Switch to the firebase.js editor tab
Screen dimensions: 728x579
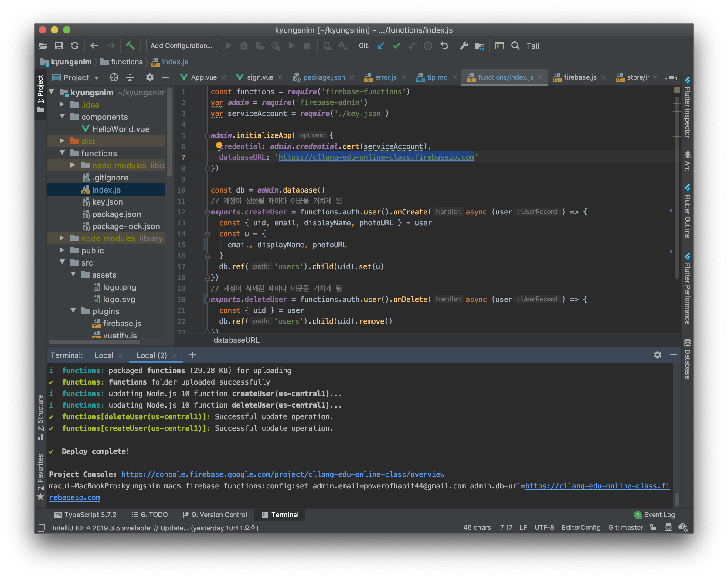coord(580,77)
